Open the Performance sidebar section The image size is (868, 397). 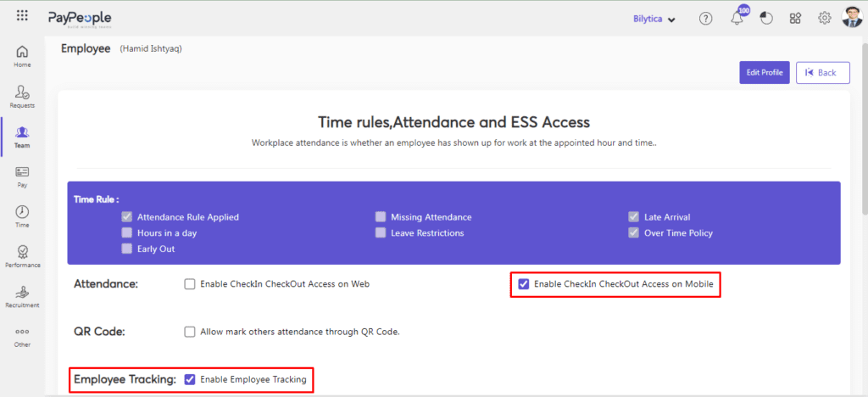point(22,256)
